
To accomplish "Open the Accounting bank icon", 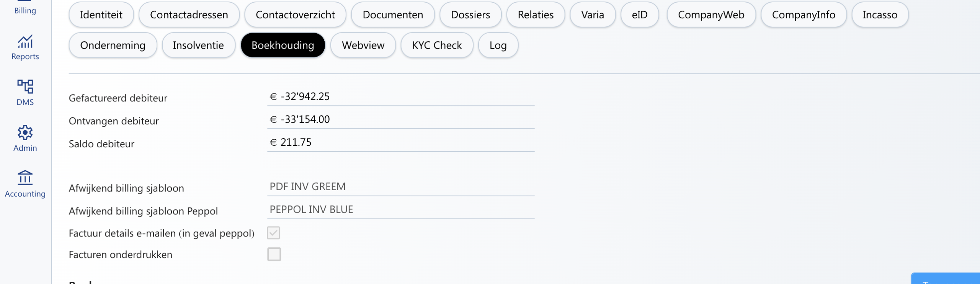I will click(x=25, y=178).
